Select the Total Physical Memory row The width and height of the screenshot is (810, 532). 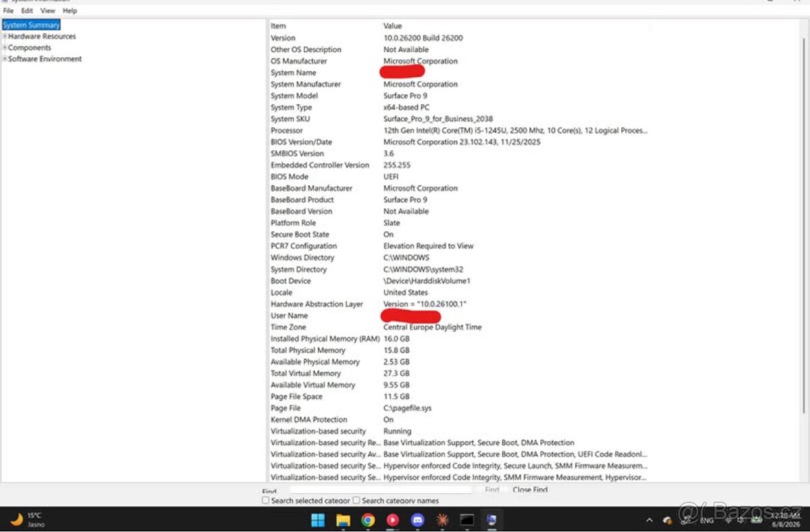pyautogui.click(x=459, y=350)
